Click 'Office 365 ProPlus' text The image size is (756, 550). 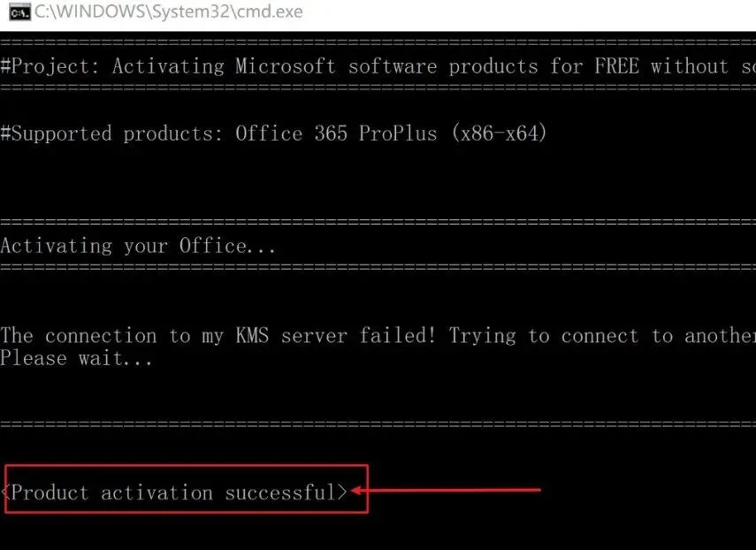(x=336, y=134)
